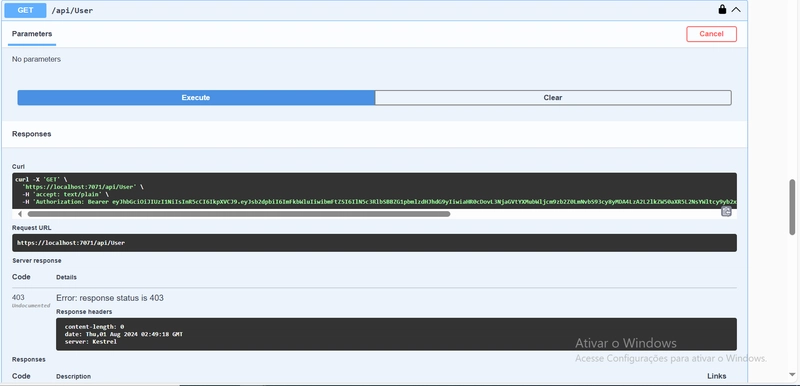Click the Links column header
Screen dimensions: 800x386
pos(716,376)
